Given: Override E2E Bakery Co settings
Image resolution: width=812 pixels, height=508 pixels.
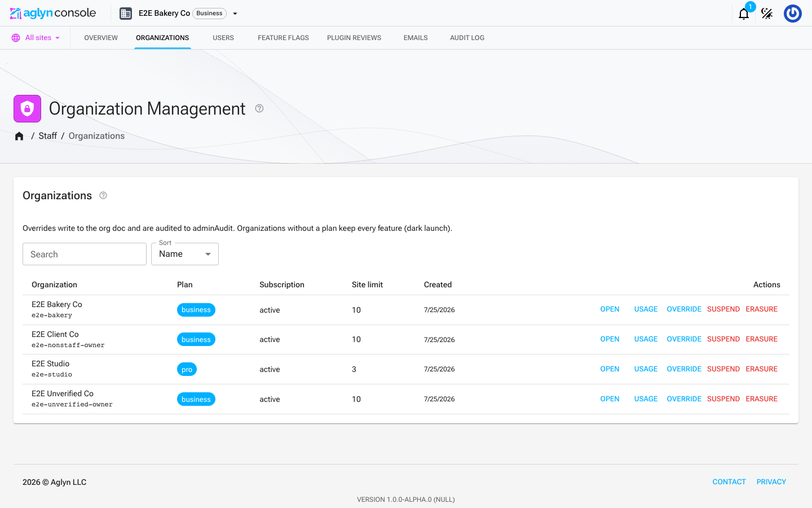Looking at the screenshot, I should [x=684, y=309].
